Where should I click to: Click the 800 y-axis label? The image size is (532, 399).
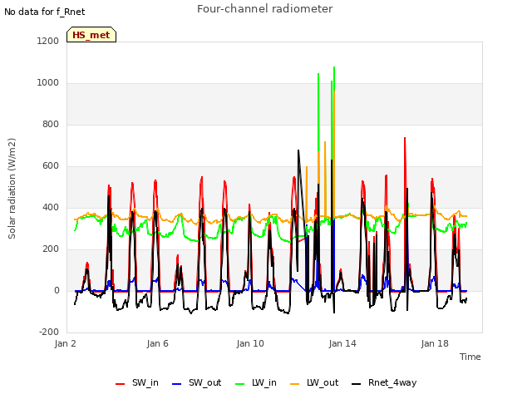tap(51, 124)
